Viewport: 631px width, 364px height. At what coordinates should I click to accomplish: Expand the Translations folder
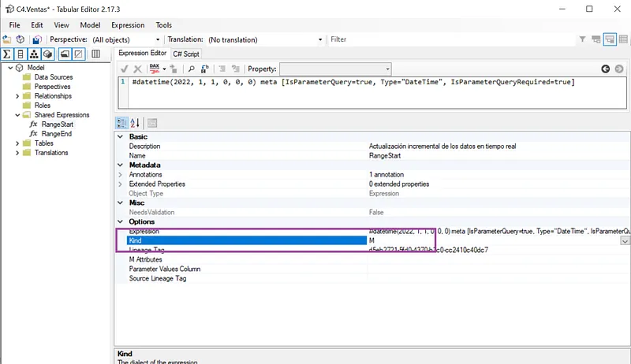17,153
